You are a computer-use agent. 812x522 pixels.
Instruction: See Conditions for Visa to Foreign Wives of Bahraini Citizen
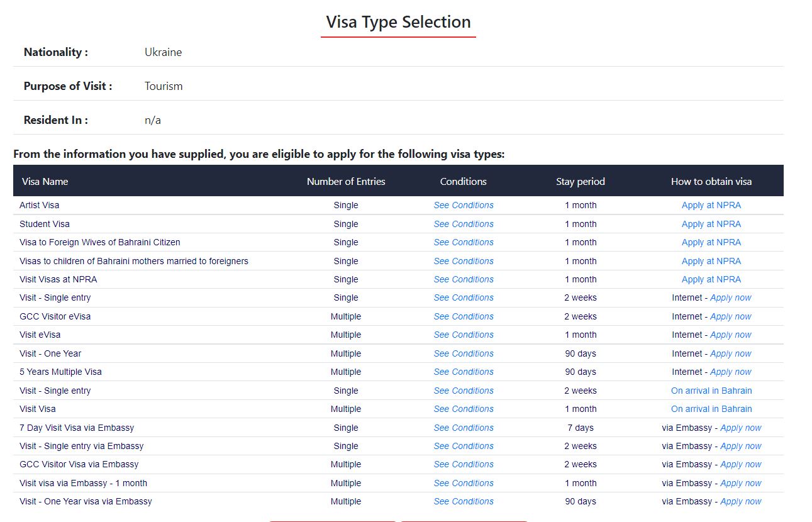[x=463, y=242]
